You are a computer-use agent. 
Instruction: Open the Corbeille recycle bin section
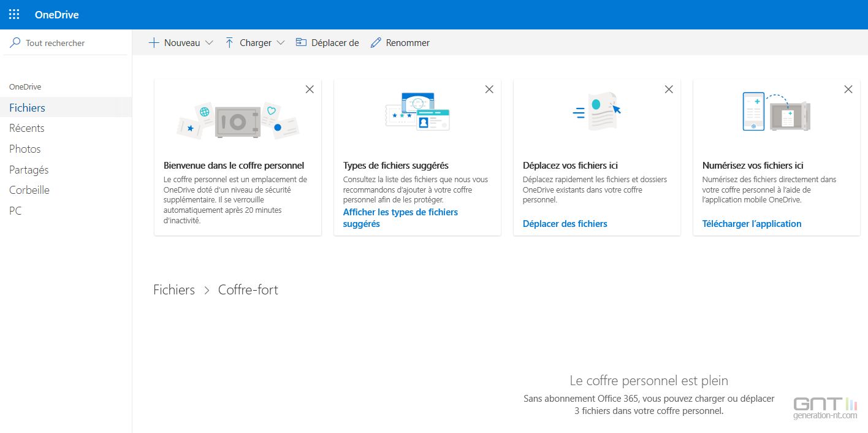(x=29, y=190)
